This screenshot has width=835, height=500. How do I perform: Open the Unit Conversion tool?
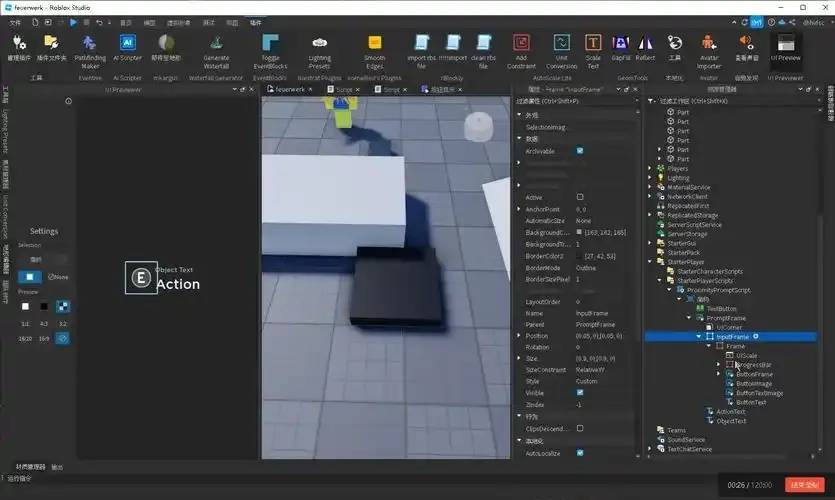pyautogui.click(x=561, y=51)
